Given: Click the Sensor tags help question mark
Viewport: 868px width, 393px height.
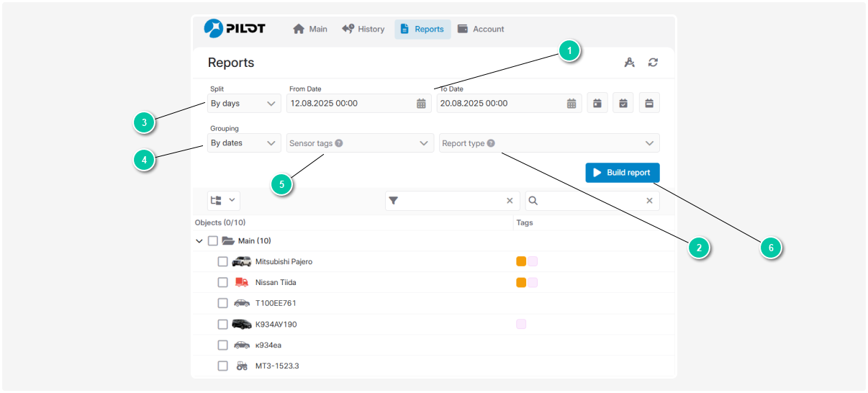Looking at the screenshot, I should [339, 143].
